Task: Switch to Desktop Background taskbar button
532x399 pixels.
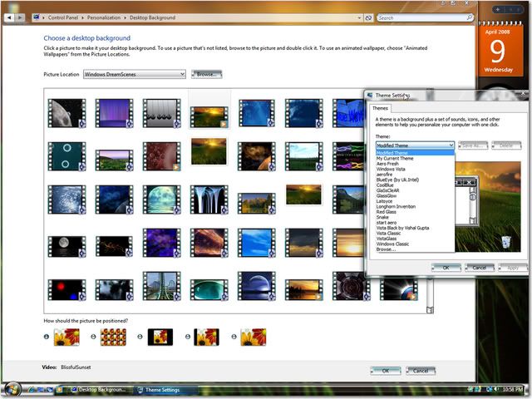Action: click(99, 390)
